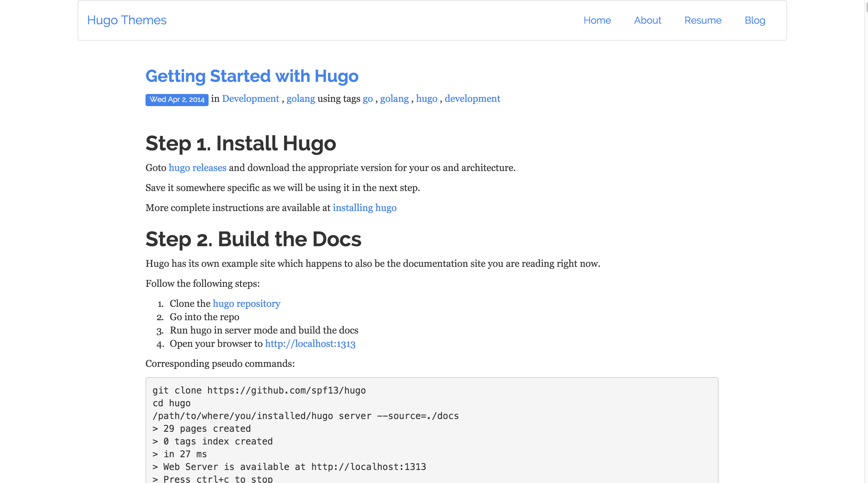Image resolution: width=868 pixels, height=483 pixels.
Task: Navigate to the Resume section
Action: tap(703, 20)
